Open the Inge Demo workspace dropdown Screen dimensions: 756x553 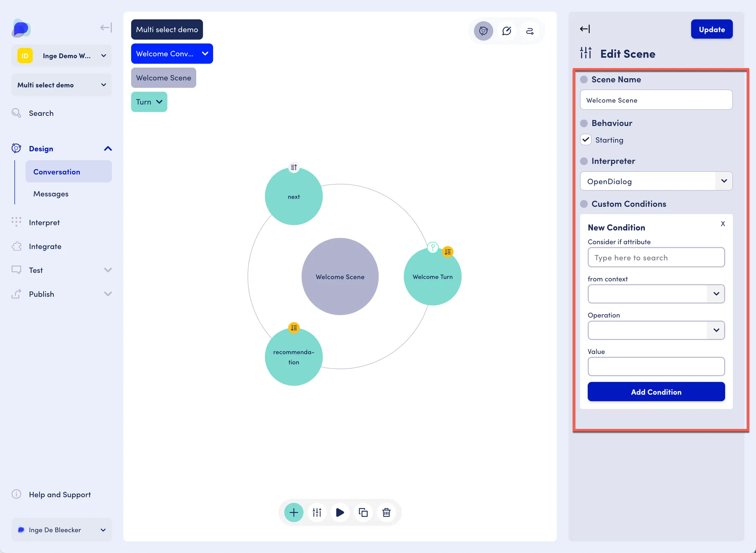coord(62,56)
